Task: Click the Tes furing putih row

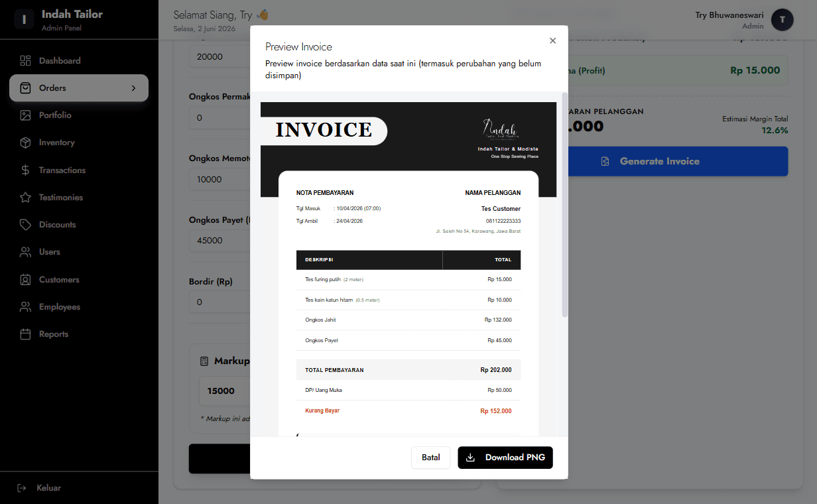Action: 408,280
